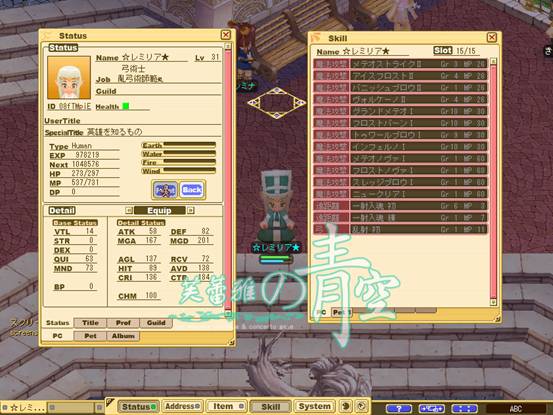553x415 pixels.
Task: Open the Status menu in the bottom bar
Action: coord(138,407)
